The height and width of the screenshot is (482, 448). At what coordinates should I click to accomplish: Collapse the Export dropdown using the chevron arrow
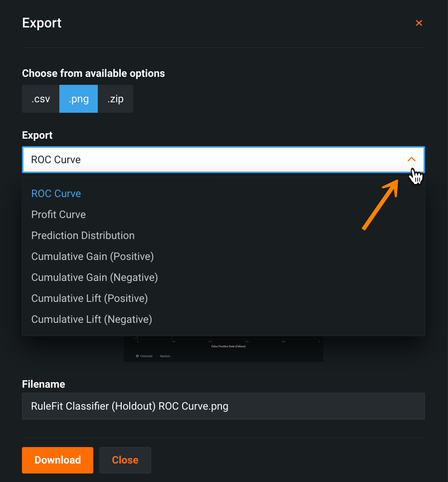pos(411,160)
